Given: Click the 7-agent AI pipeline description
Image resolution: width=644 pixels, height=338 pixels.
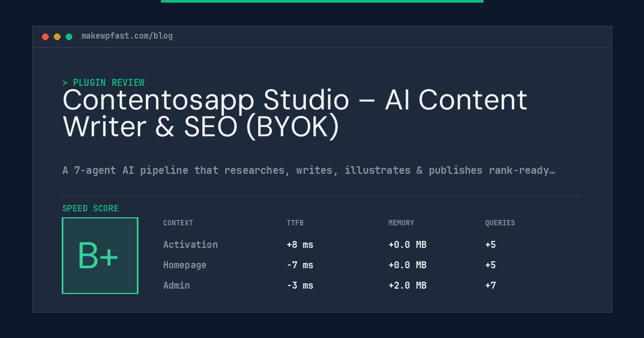Looking at the screenshot, I should [309, 171].
